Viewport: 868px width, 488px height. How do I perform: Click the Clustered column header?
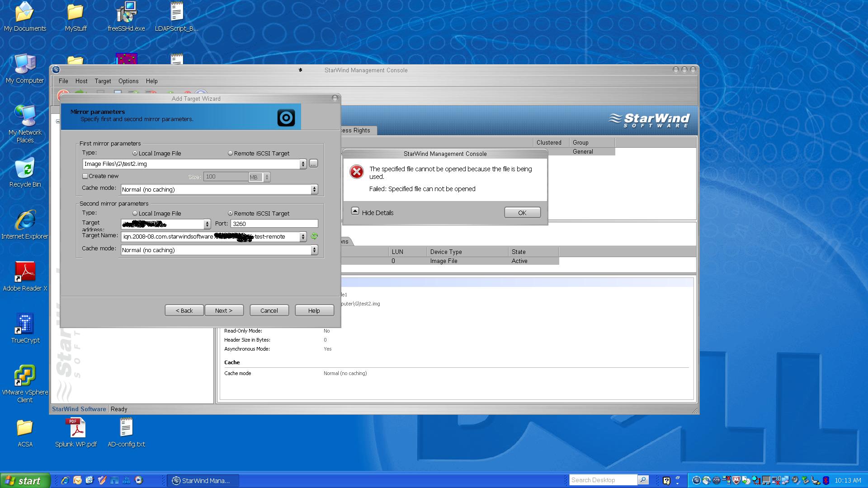551,142
